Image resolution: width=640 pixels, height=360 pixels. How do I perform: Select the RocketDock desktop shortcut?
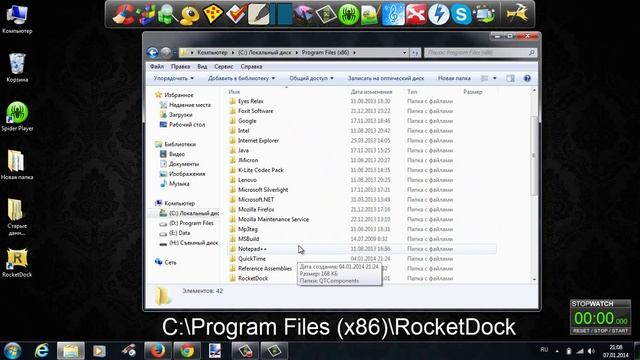coord(17,262)
